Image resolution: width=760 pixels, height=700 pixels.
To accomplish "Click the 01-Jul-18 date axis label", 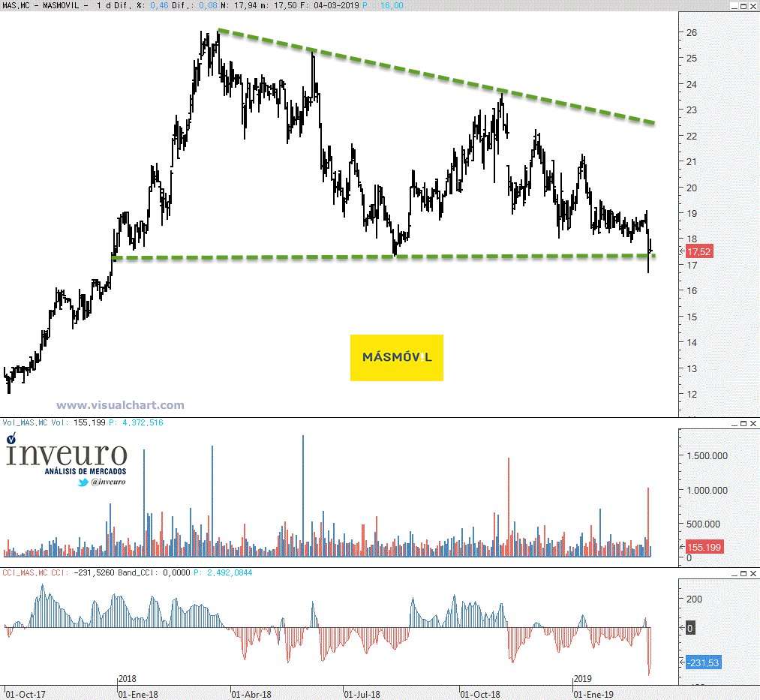I will [362, 695].
